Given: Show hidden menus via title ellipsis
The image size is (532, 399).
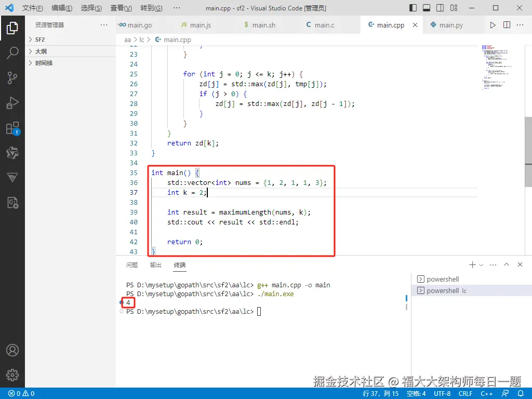Looking at the screenshot, I should tap(177, 8).
